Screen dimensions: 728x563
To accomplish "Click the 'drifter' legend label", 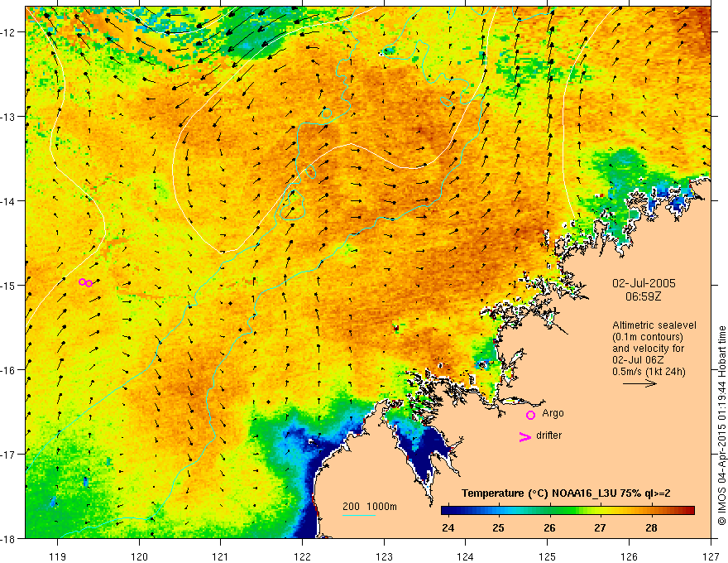I will pyautogui.click(x=548, y=435).
